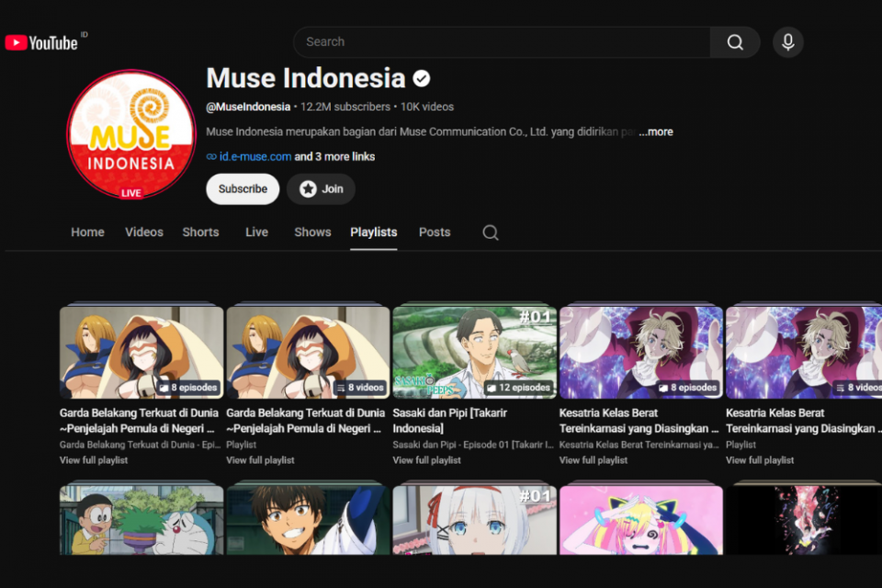Open the Sasaki dan Pipi [Takarir Indonesia] title
882x588 pixels.
[x=450, y=421]
